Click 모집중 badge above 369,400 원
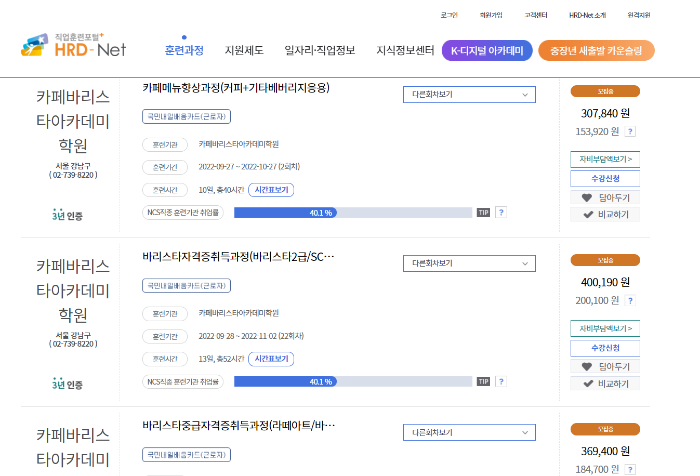 pos(605,429)
